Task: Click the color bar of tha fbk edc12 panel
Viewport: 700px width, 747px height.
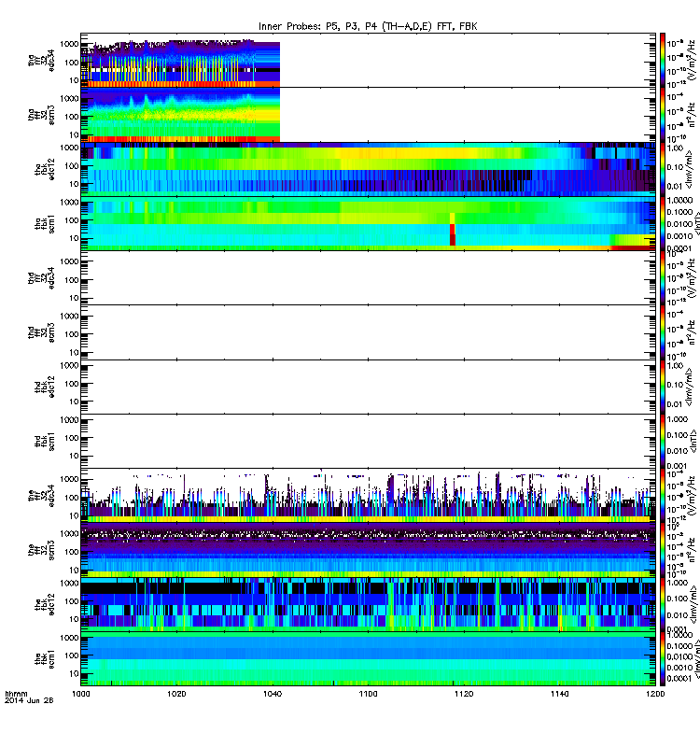Action: (x=663, y=169)
